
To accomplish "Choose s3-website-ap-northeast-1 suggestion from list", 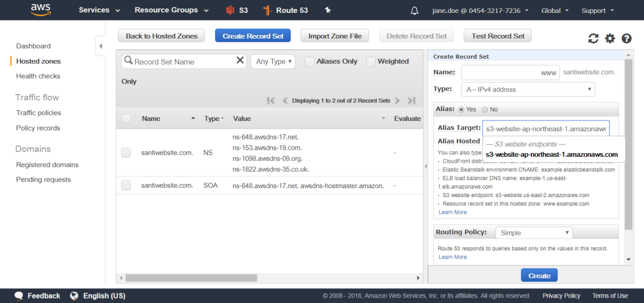I will click(x=552, y=154).
